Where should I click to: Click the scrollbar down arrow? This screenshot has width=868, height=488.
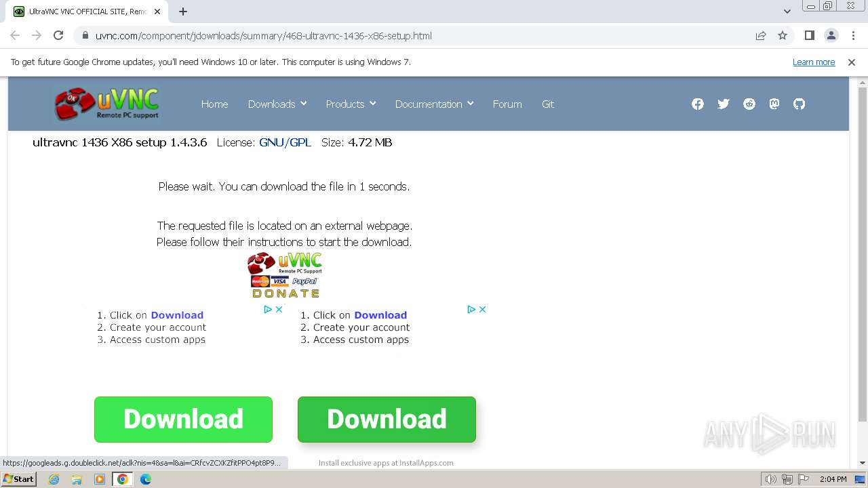coord(863,463)
